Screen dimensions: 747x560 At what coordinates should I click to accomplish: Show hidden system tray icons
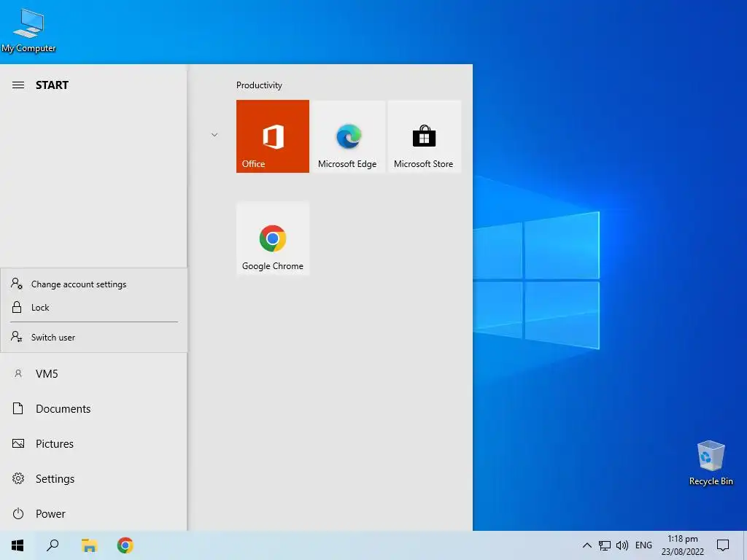click(x=587, y=545)
